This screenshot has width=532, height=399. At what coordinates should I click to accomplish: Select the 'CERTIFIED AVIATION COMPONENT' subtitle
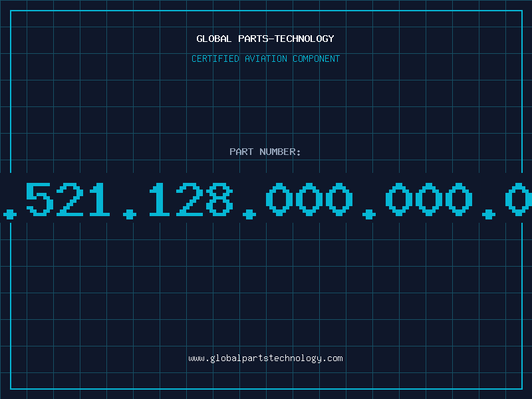point(265,59)
